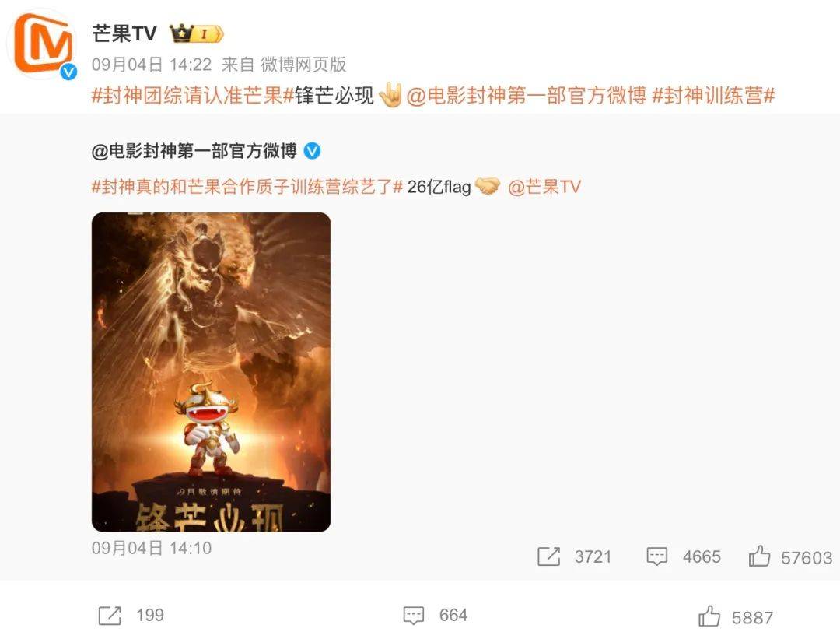The height and width of the screenshot is (639, 840).
Task: Open hashtag #封神真的和芒果合作质子训练营综艺了#
Action: click(x=247, y=187)
